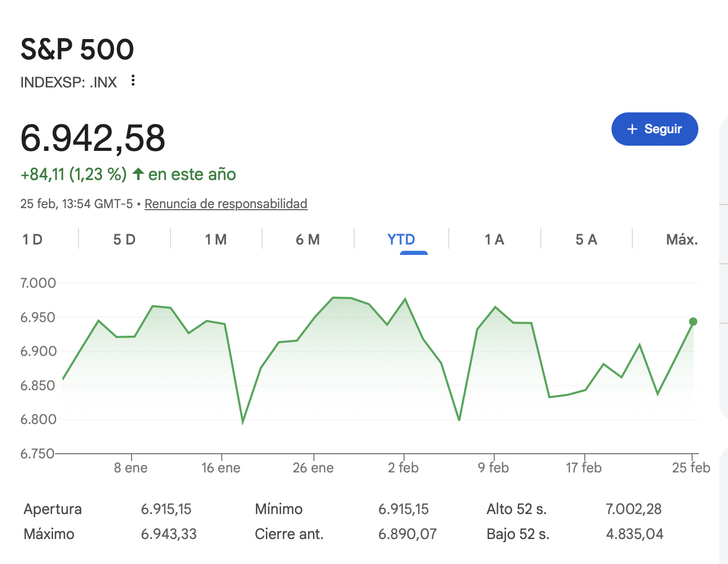Open the three-dot menu beside INDEXSP: .INX

click(133, 81)
